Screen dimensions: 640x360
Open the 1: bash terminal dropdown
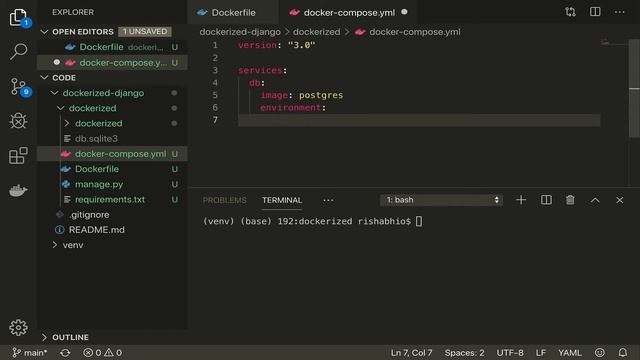[x=441, y=200]
